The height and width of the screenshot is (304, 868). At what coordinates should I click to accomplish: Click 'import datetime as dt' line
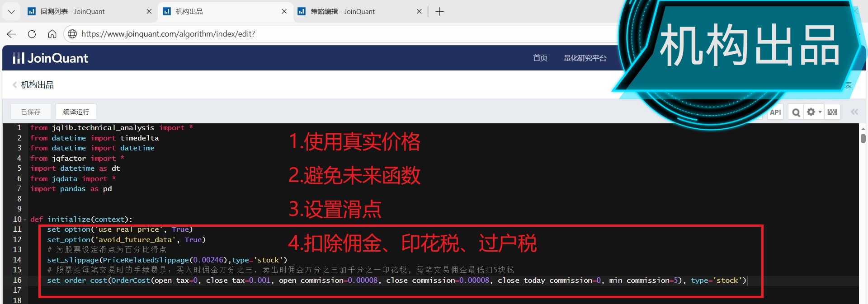(75, 168)
